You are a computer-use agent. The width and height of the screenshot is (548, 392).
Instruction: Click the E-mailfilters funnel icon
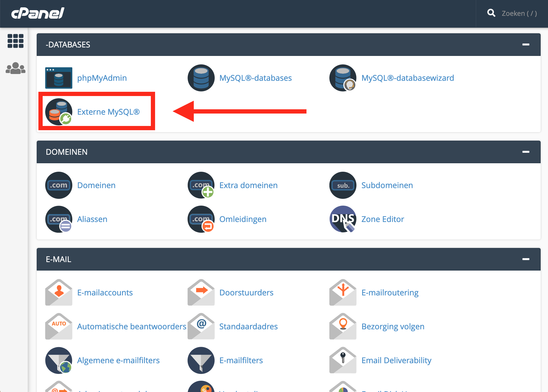pos(201,360)
